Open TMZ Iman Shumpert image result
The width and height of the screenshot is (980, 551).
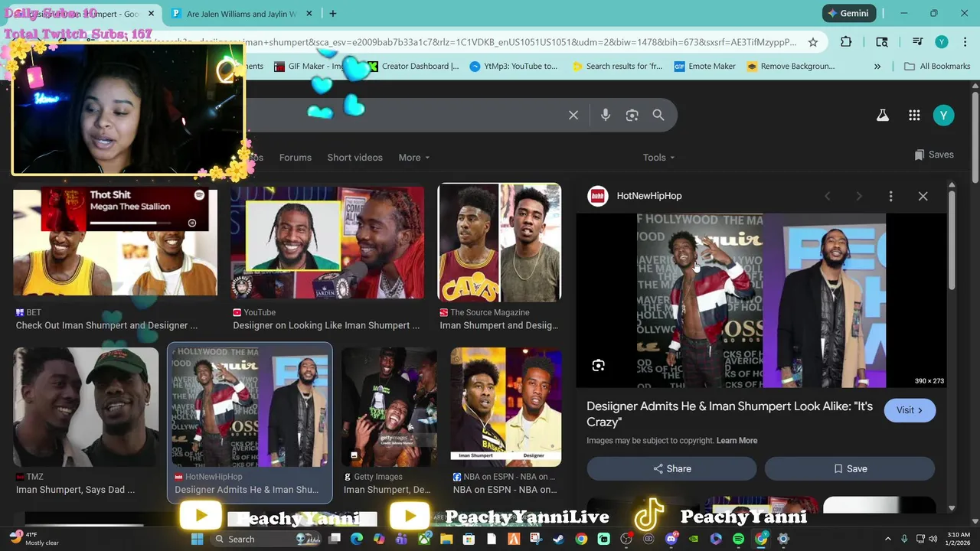tap(86, 422)
